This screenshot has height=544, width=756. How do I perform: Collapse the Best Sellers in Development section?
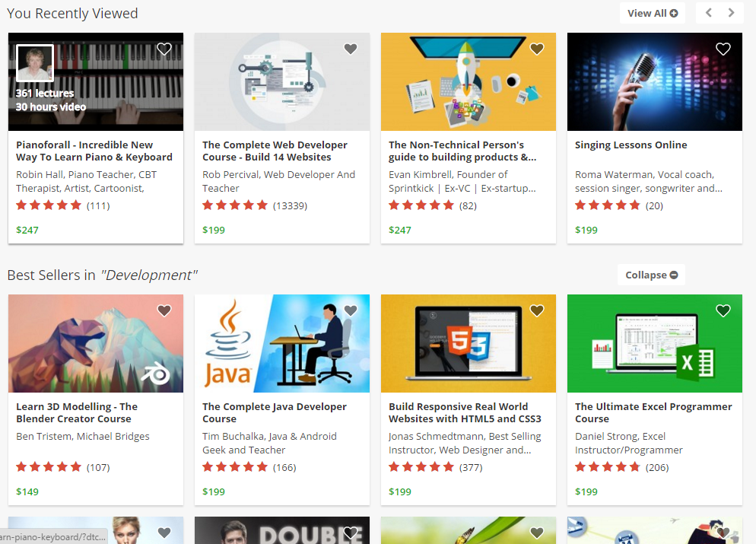[x=652, y=275]
